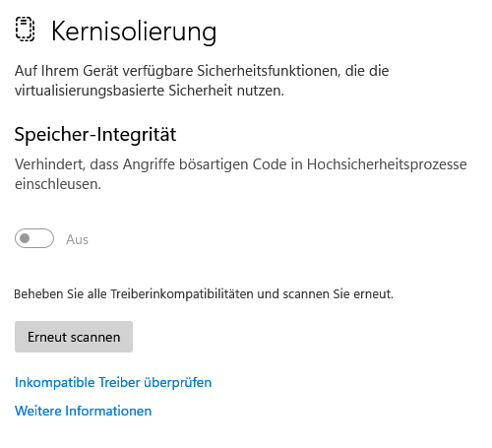Click the word 'Informationen' in the bottom link
Screen dimensions: 492x448
[x=108, y=411]
